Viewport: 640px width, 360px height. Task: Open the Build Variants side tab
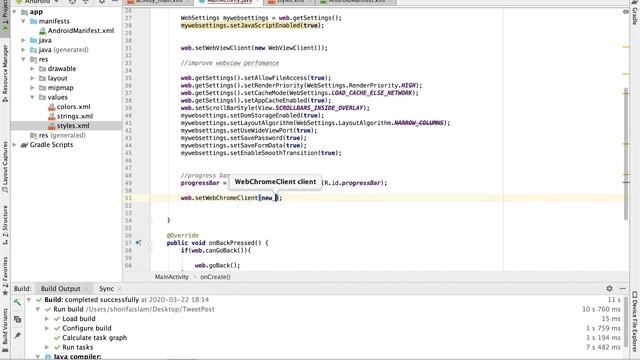pyautogui.click(x=5, y=330)
